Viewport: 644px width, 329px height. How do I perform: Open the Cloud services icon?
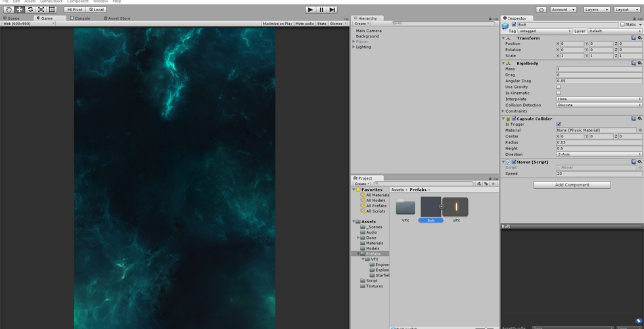[x=541, y=10]
